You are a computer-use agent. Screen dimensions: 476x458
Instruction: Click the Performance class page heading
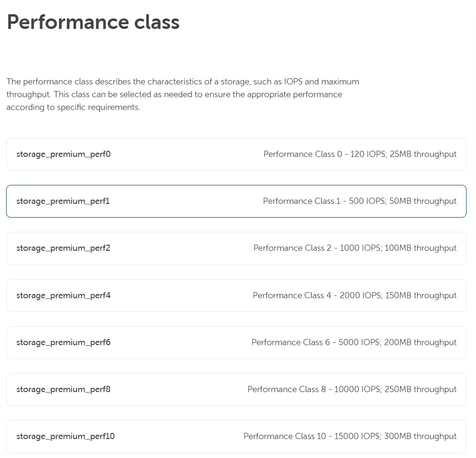[93, 22]
